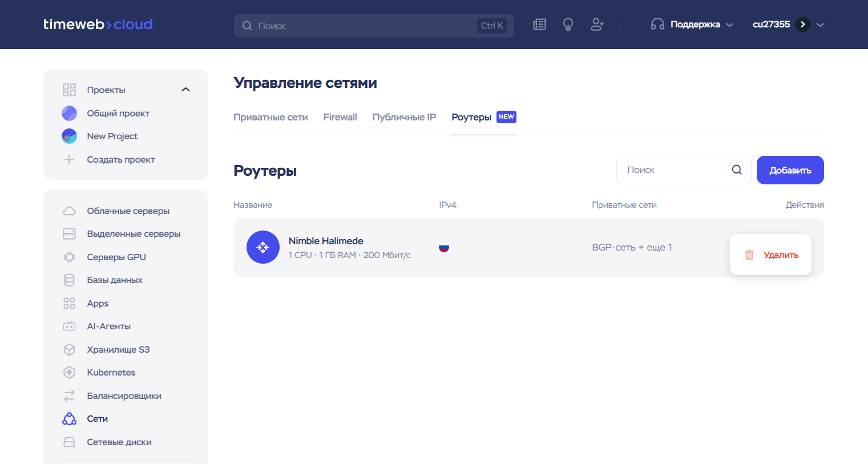Open Kubernetes hexagon icon
Image resolution: width=868 pixels, height=464 pixels.
tap(69, 373)
